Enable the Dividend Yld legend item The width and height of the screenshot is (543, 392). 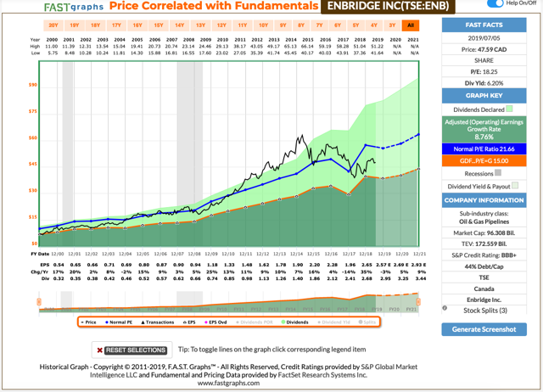pos(333,322)
